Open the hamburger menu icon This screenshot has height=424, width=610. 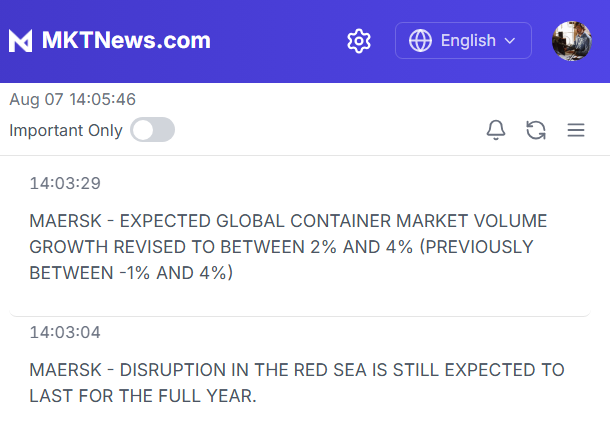pos(575,130)
